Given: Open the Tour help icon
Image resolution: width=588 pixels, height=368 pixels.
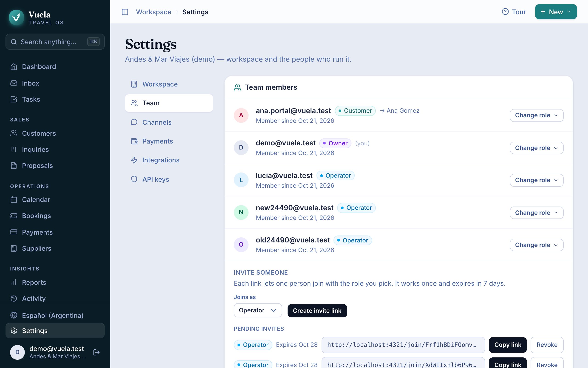Looking at the screenshot, I should (x=505, y=12).
